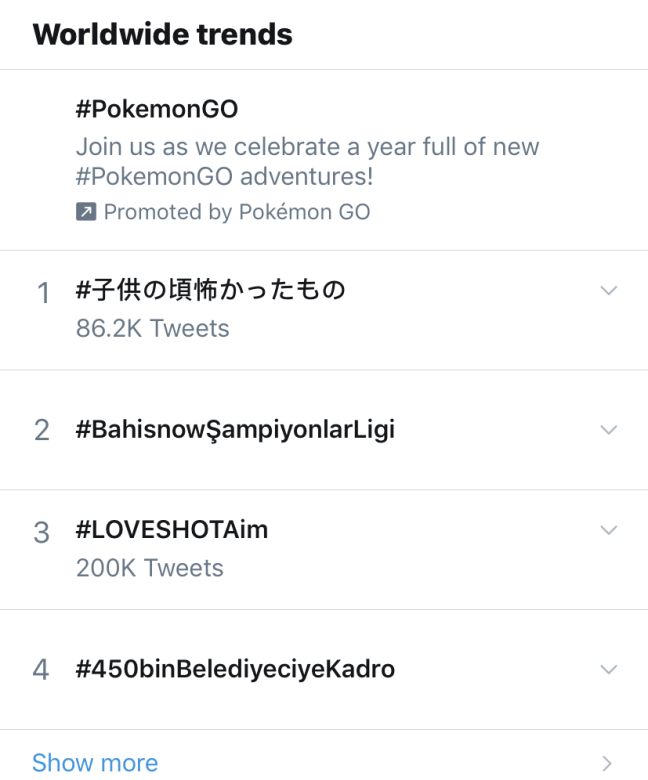Open the promoted #PokemonGO trend title
The image size is (648, 780).
[157, 108]
